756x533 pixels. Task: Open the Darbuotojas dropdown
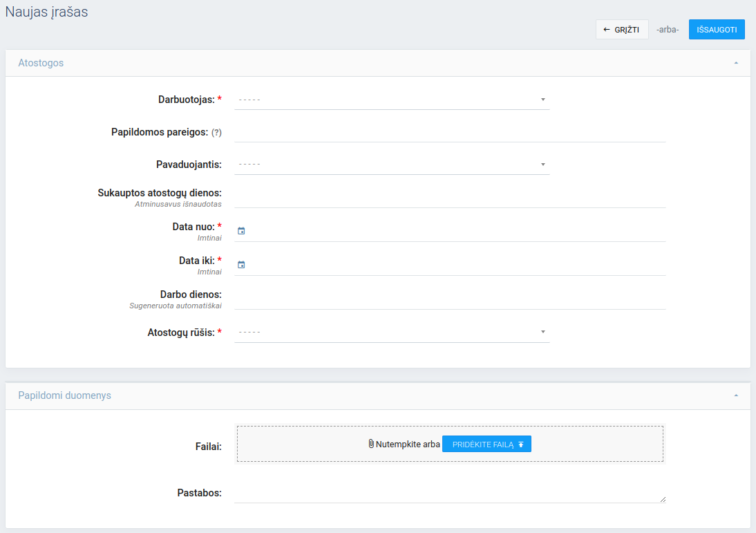coord(392,100)
